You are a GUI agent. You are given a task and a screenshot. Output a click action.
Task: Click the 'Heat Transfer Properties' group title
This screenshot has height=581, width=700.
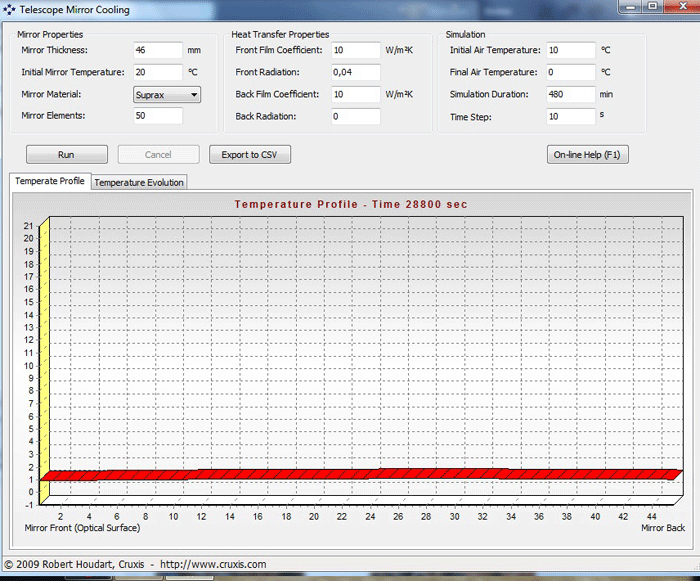pos(280,34)
